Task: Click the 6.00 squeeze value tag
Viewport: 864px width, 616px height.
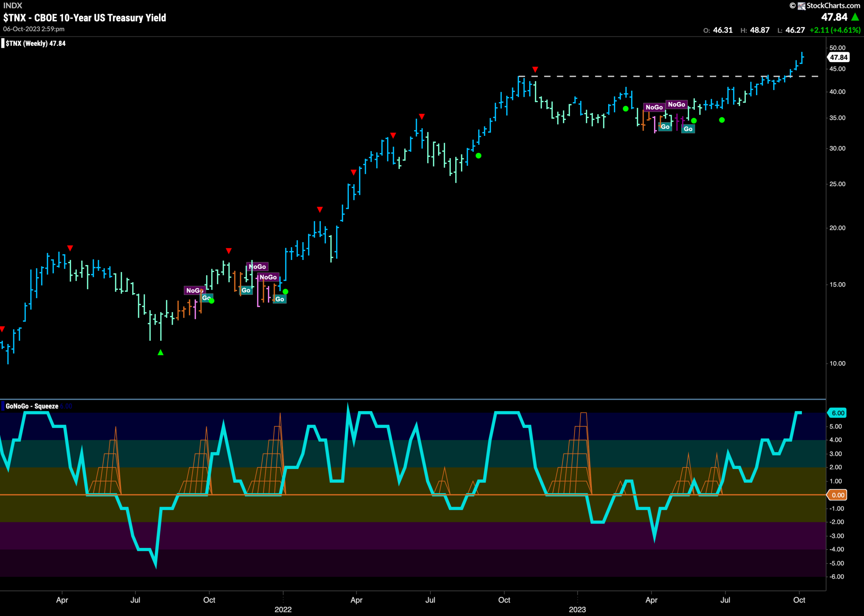Action: click(x=837, y=413)
